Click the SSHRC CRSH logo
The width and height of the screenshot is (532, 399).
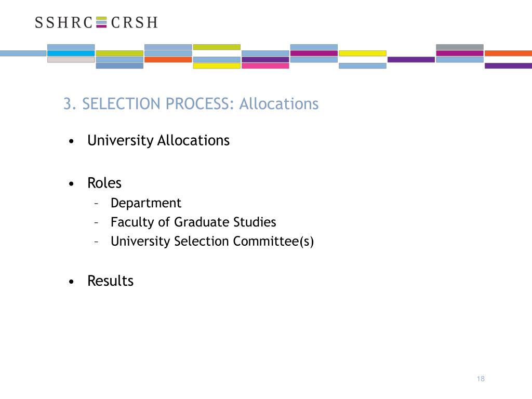(x=96, y=22)
